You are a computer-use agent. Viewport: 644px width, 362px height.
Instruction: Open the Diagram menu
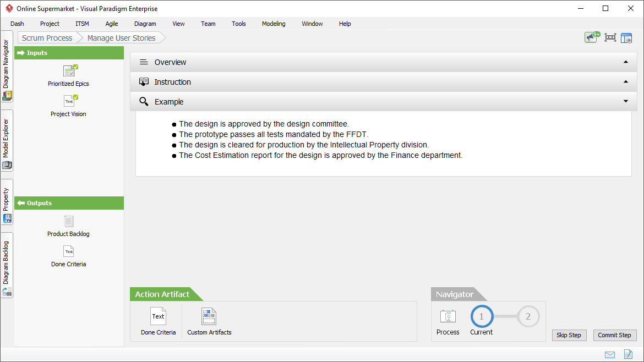[x=145, y=24]
